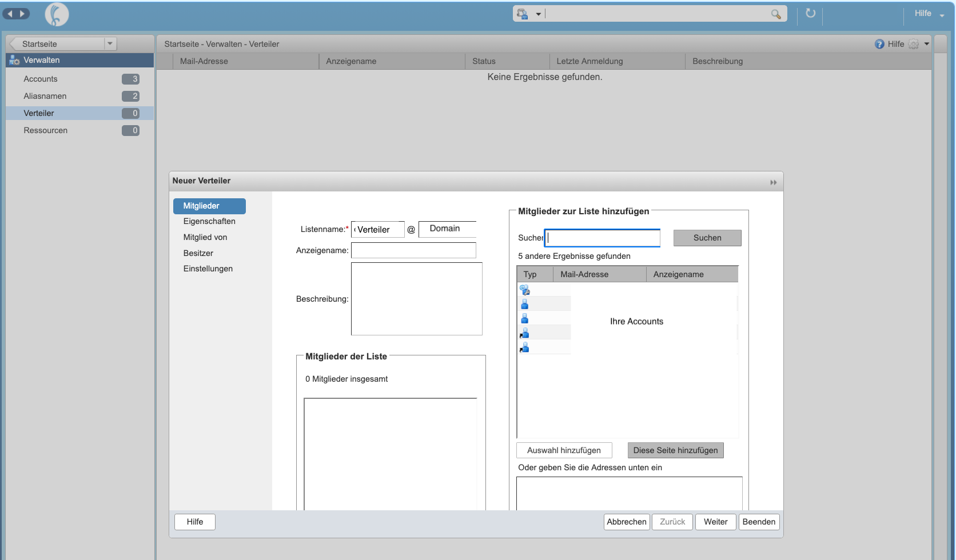Select Ressourcen in the left sidebar
Screen dimensions: 956x560
coord(45,130)
